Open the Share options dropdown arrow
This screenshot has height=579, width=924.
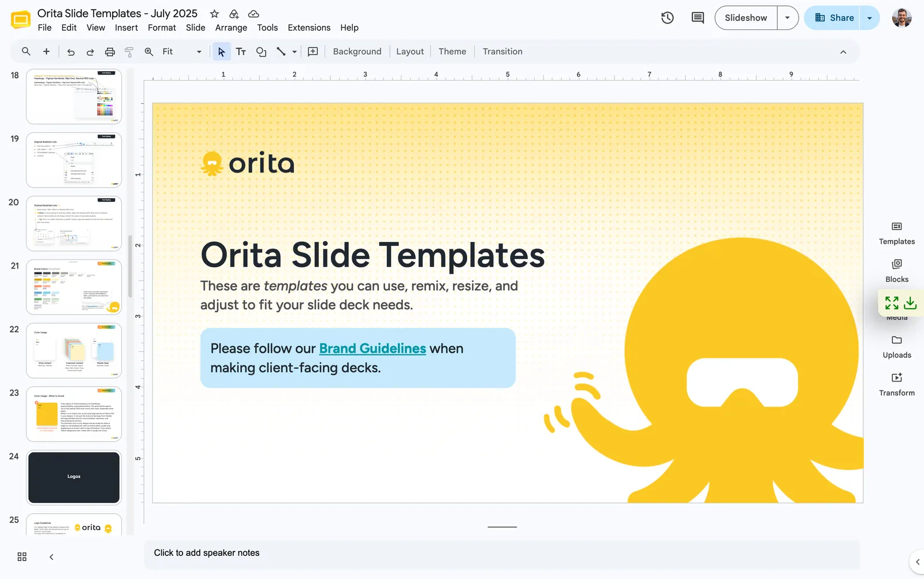870,18
